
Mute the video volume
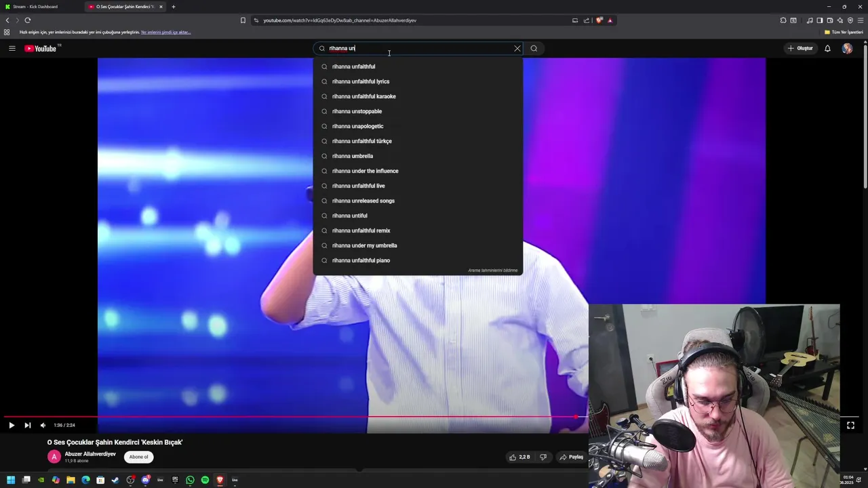(43, 425)
